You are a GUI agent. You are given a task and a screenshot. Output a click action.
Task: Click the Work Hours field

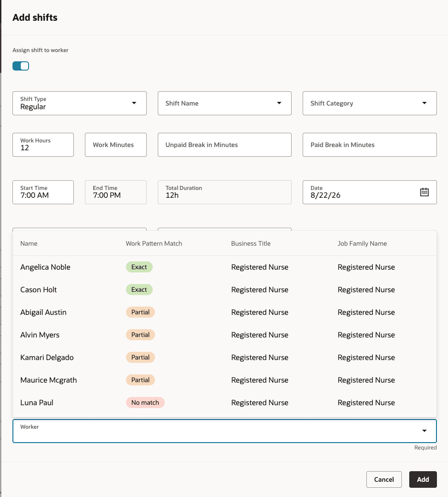tap(43, 145)
